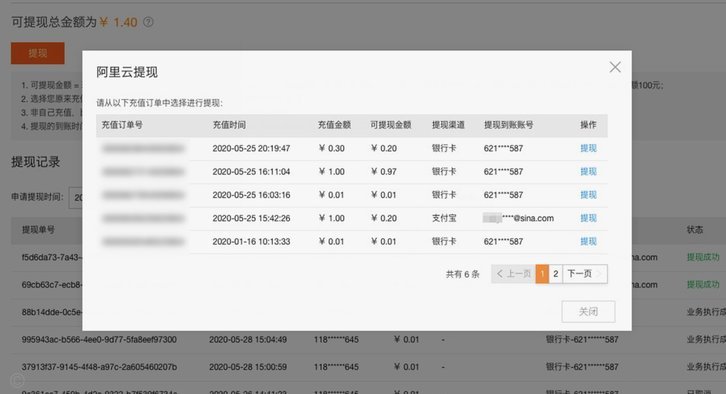726x394 pixels.
Task: Click 上一页 previous page button
Action: 513,274
